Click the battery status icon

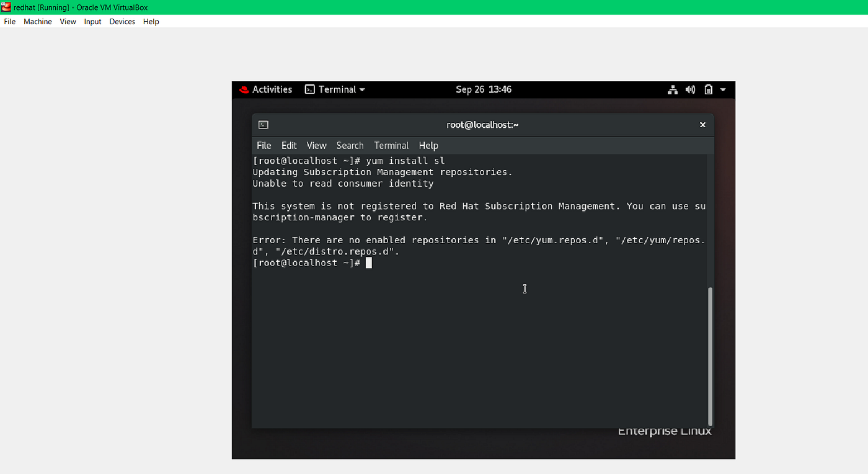[x=708, y=89]
